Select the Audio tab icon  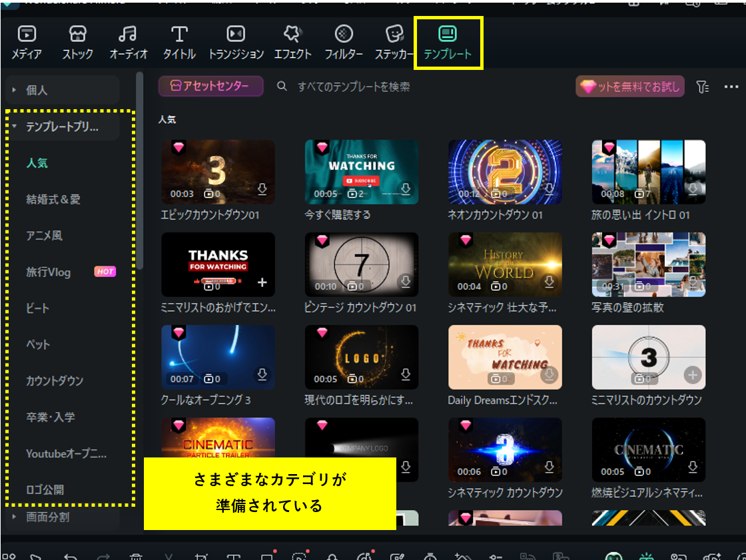pyautogui.click(x=128, y=34)
